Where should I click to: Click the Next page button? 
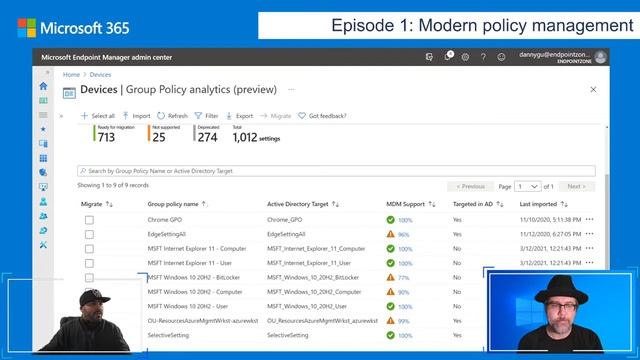(577, 187)
